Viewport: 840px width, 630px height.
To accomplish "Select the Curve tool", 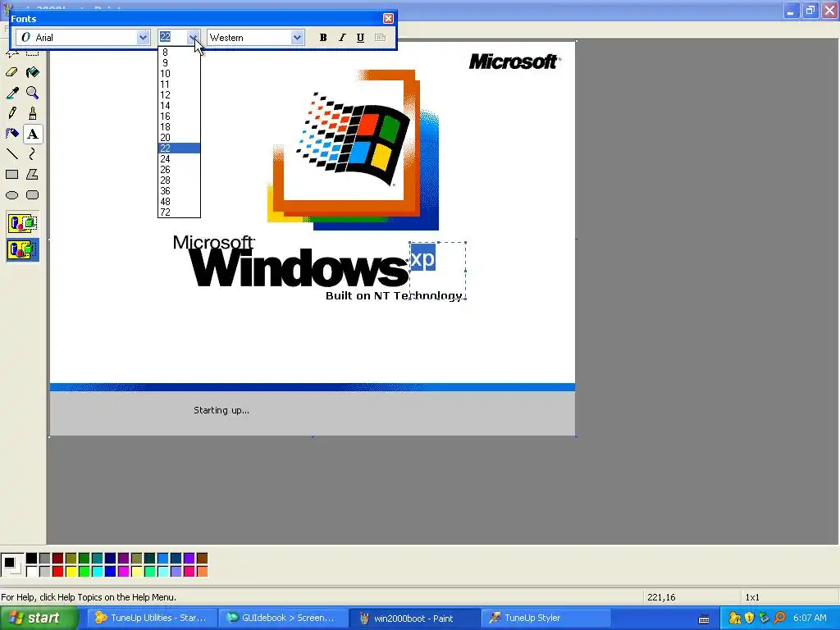I will (32, 153).
